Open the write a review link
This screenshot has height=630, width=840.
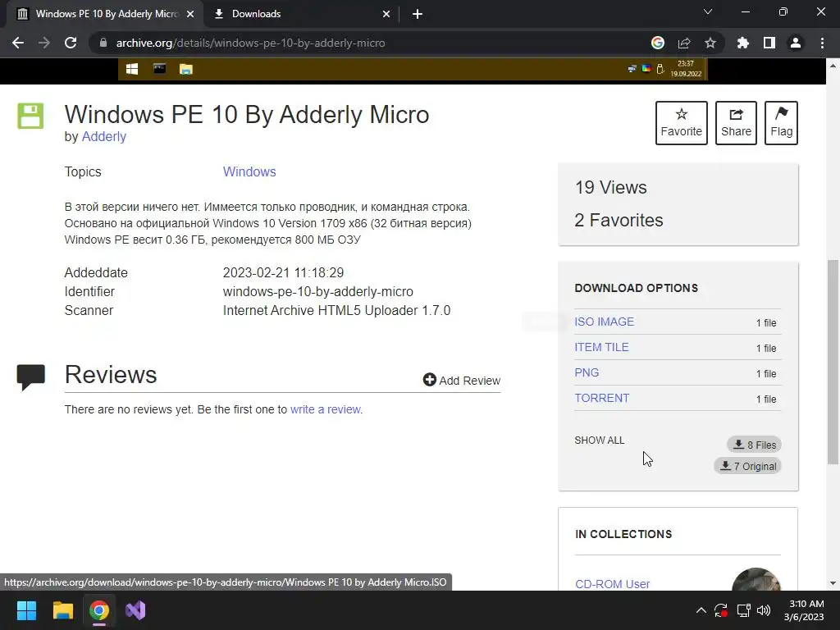click(325, 409)
